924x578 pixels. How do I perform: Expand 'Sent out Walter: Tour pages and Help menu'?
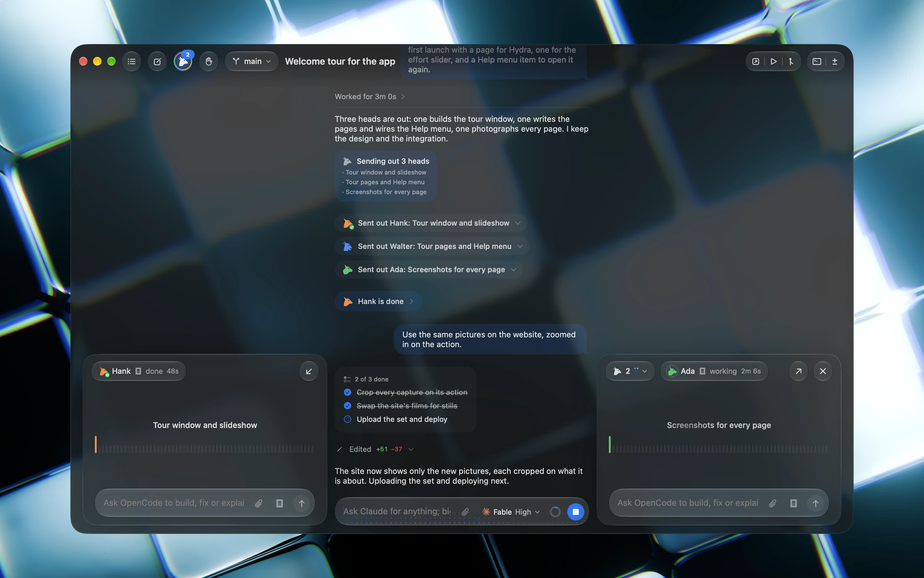point(431,246)
